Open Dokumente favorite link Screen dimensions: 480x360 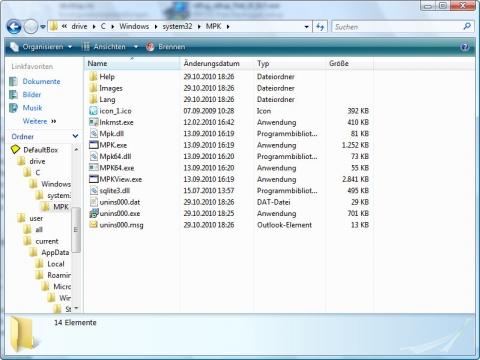click(x=41, y=81)
